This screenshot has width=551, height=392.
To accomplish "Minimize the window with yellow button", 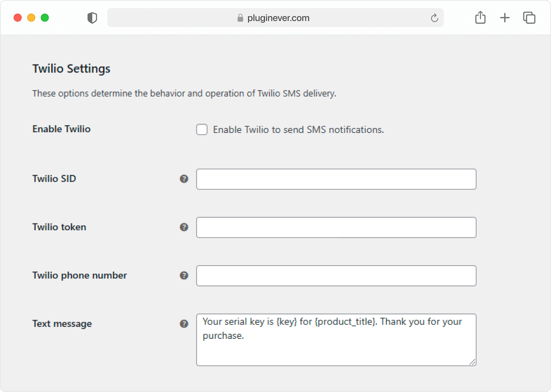I will 31,18.
